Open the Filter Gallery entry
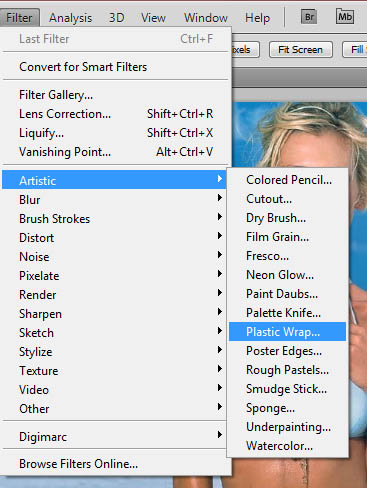The height and width of the screenshot is (488, 367). pos(116,95)
